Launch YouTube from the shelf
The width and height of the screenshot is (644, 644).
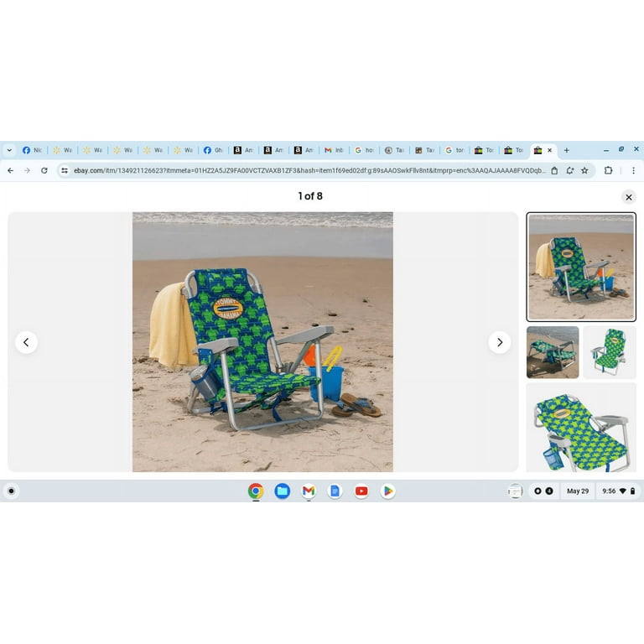(361, 491)
